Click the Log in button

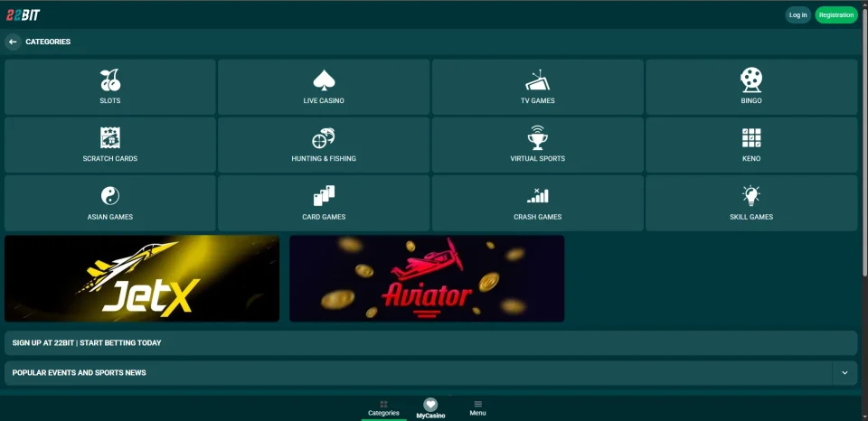point(797,15)
